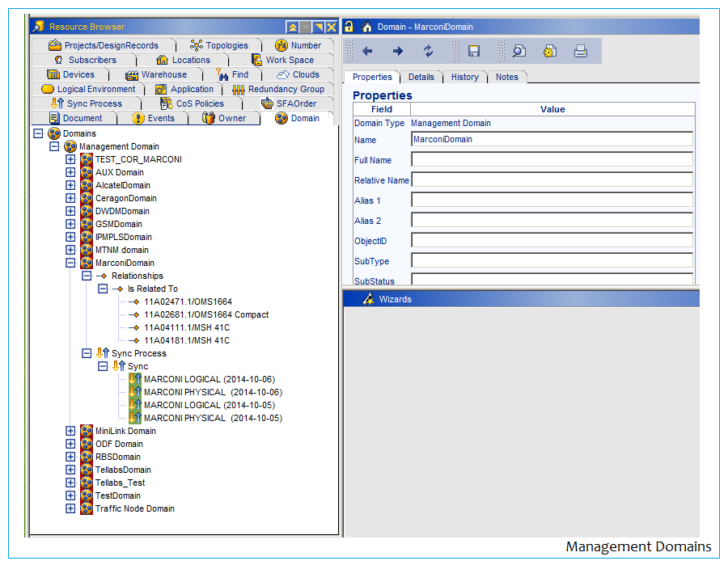Select 11A02681.1/OMS1664 Compact relationship
Image resolution: width=728 pixels, height=565 pixels.
[x=206, y=314]
